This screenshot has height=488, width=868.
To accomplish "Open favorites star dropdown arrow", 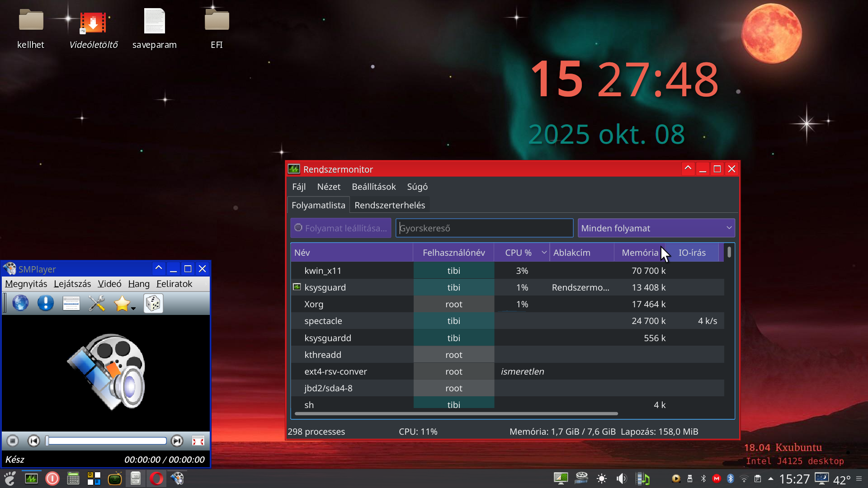I will (x=133, y=309).
